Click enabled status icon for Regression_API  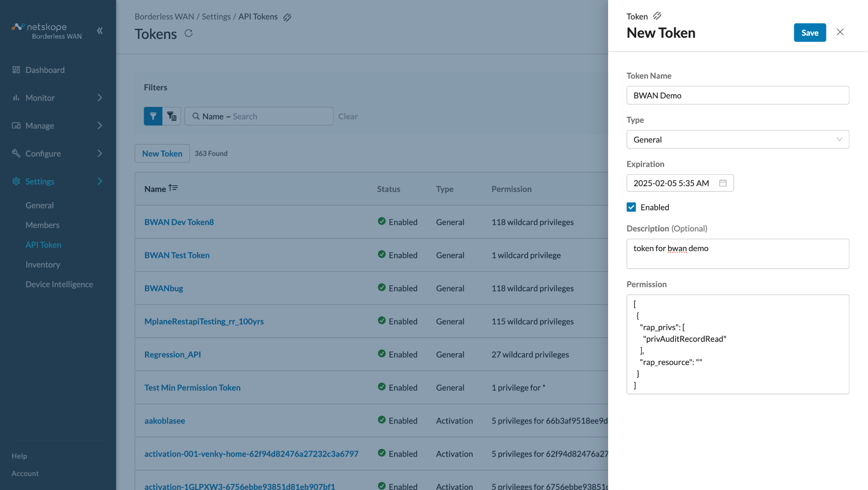coord(381,354)
